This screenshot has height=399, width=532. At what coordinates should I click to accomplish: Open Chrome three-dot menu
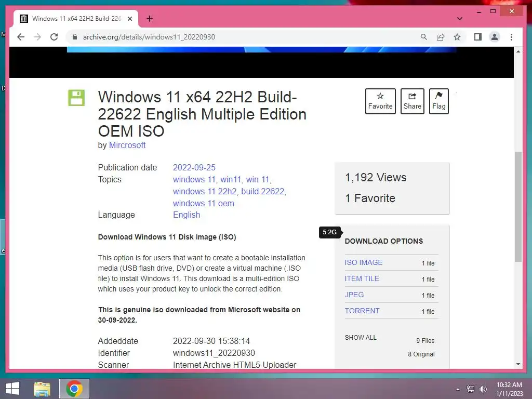pos(511,37)
